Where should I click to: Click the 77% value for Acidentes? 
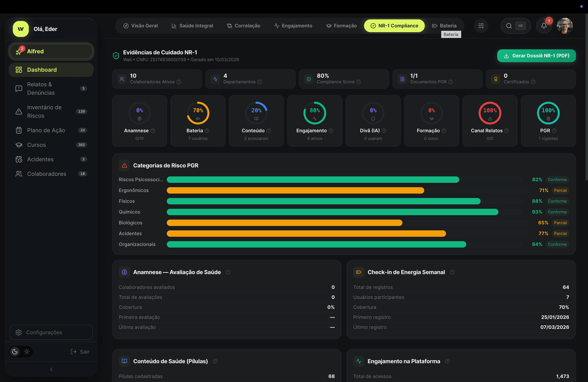pyautogui.click(x=543, y=233)
